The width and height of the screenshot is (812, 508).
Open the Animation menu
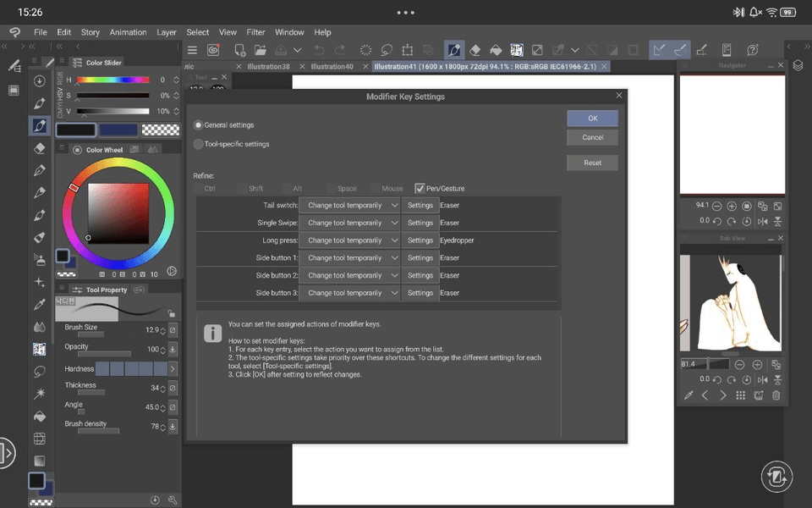click(x=128, y=32)
